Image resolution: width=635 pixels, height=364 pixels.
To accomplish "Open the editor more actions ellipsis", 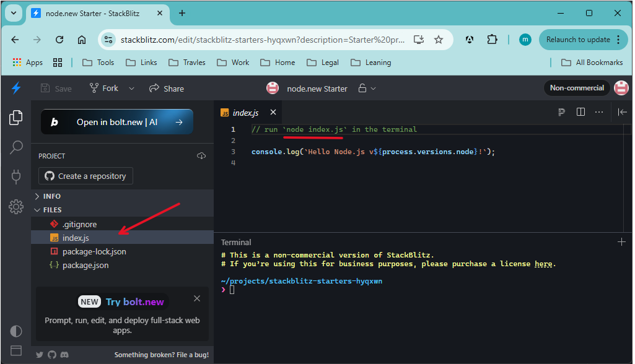I will [x=599, y=112].
